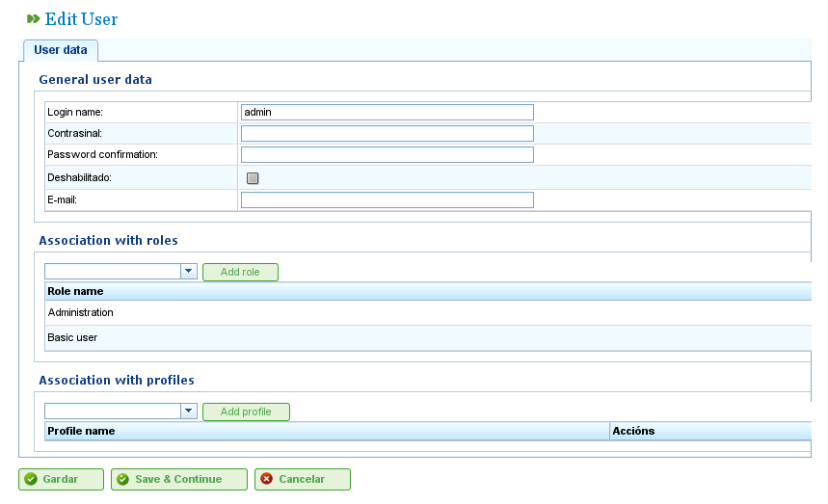Image resolution: width=828 pixels, height=504 pixels.
Task: Click the profiles combo box text area
Action: [113, 411]
